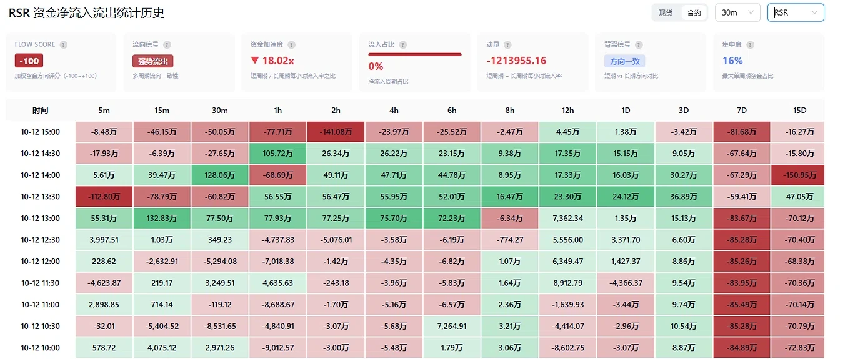The width and height of the screenshot is (868, 359).
Task: Click the 23.30万 cell
Action: [567, 197]
